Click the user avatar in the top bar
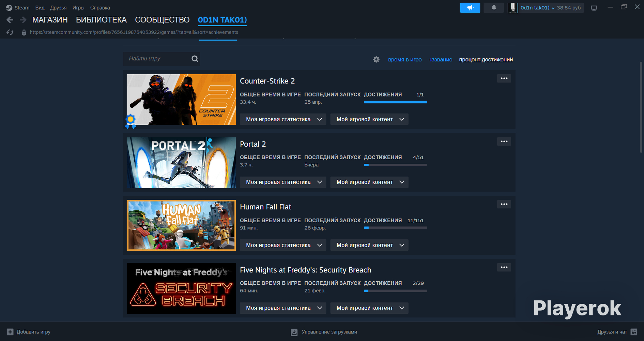 [513, 8]
